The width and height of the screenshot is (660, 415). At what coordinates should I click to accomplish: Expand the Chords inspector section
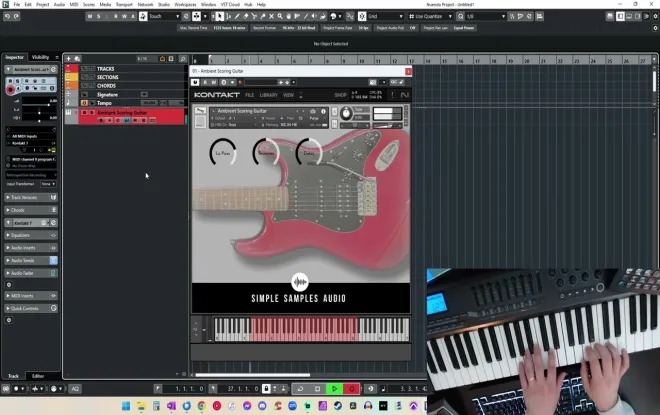(31, 210)
